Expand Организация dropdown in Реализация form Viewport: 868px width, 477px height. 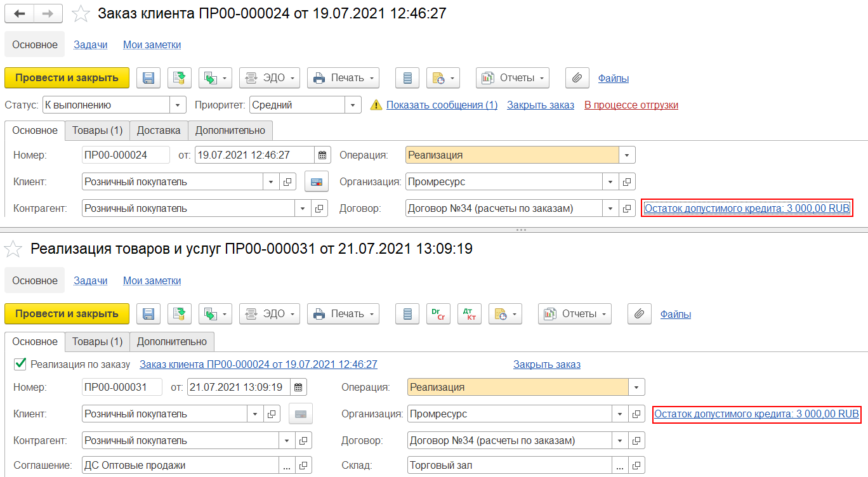tap(620, 414)
